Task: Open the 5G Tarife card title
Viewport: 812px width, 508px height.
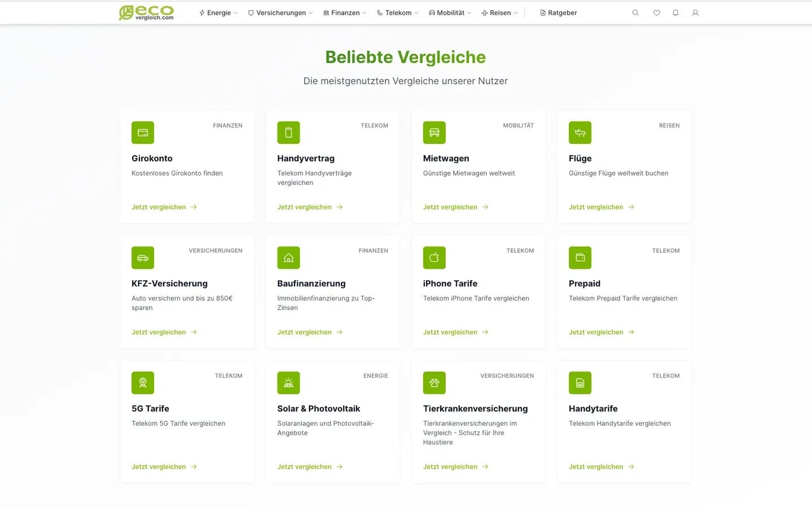Action: tap(150, 409)
